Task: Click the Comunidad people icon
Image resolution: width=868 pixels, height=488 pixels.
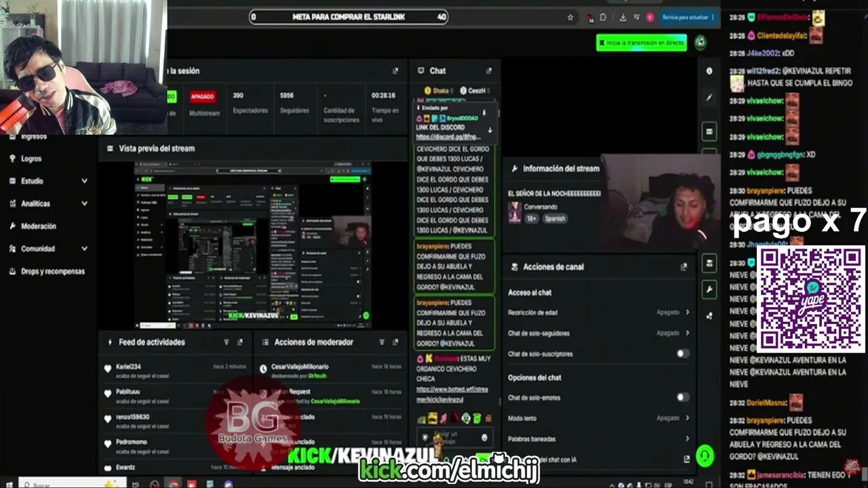Action: coord(12,249)
